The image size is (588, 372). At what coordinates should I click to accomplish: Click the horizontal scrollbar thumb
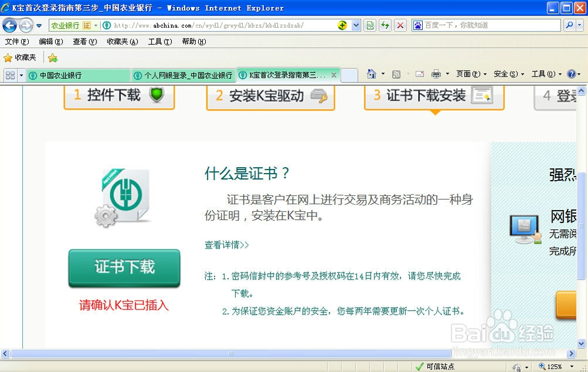pos(231,354)
